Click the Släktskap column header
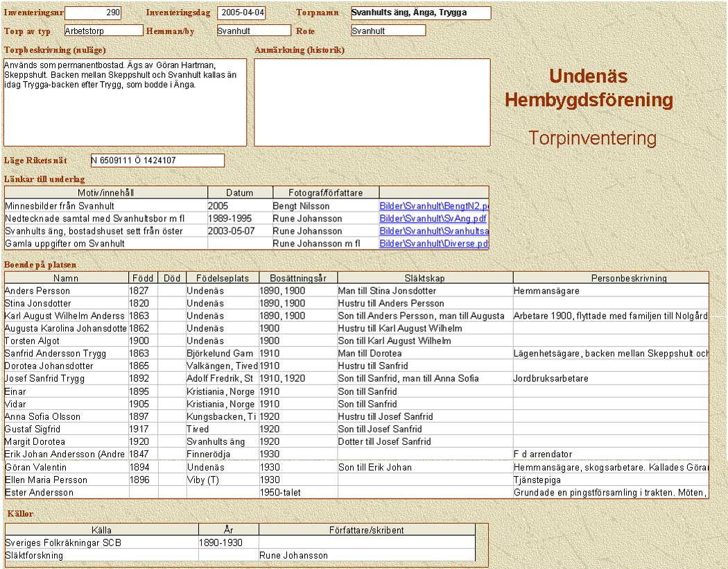The width and height of the screenshot is (728, 569). (424, 278)
